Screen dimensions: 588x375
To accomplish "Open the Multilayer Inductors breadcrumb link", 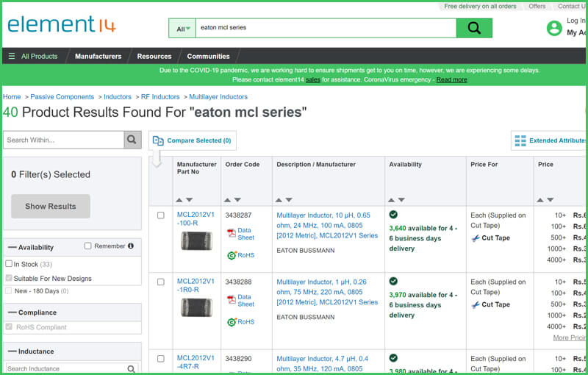I will [x=218, y=97].
